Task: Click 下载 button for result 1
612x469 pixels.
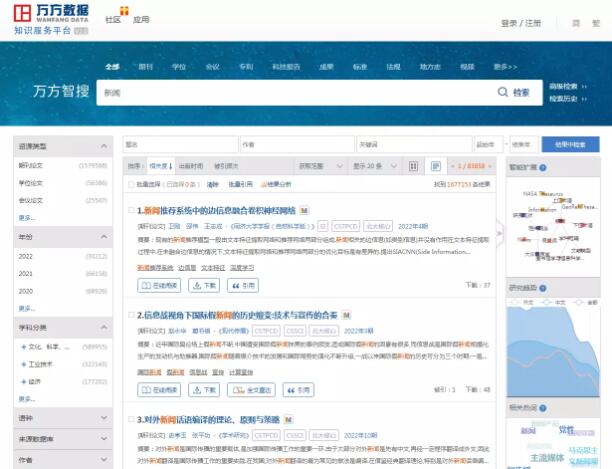Action: (x=204, y=286)
